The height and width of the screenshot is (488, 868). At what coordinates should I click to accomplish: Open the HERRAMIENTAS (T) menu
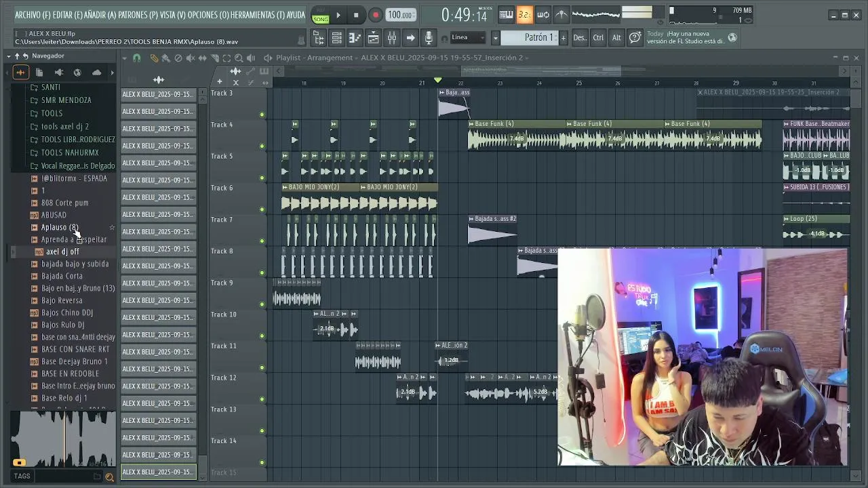[258, 14]
